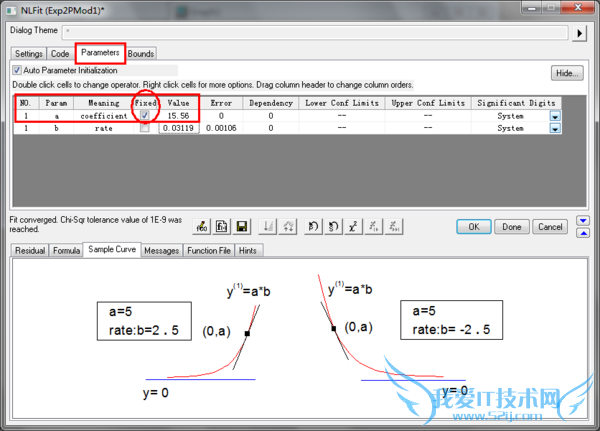This screenshot has width=600, height=431.
Task: Toggle Auto Parameter Initialization checkbox
Action: (x=17, y=70)
